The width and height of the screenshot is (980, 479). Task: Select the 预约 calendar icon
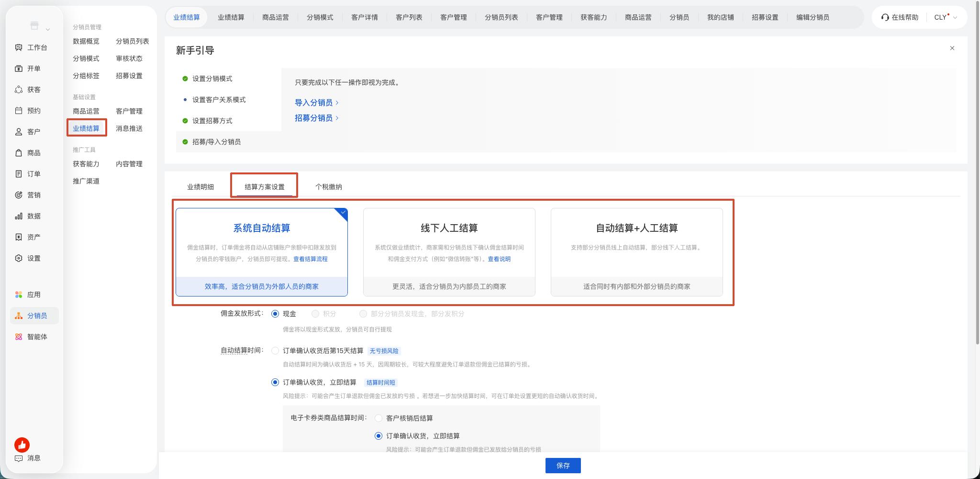coord(19,111)
